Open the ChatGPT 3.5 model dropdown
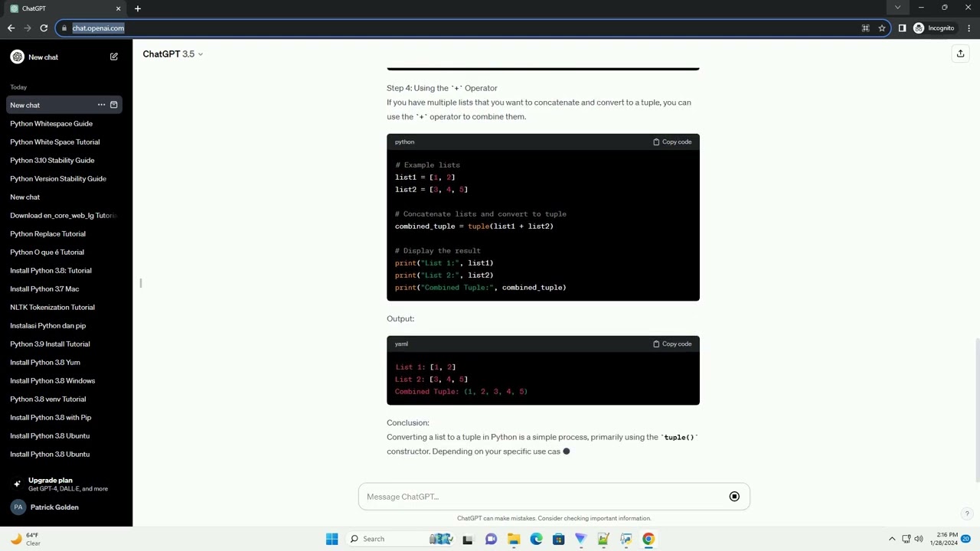 tap(173, 54)
